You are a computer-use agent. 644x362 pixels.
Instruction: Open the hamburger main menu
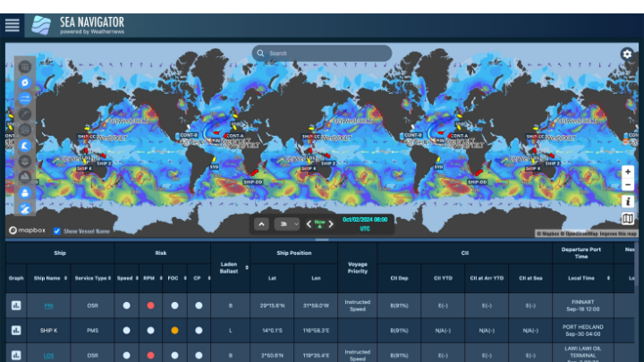click(x=13, y=25)
